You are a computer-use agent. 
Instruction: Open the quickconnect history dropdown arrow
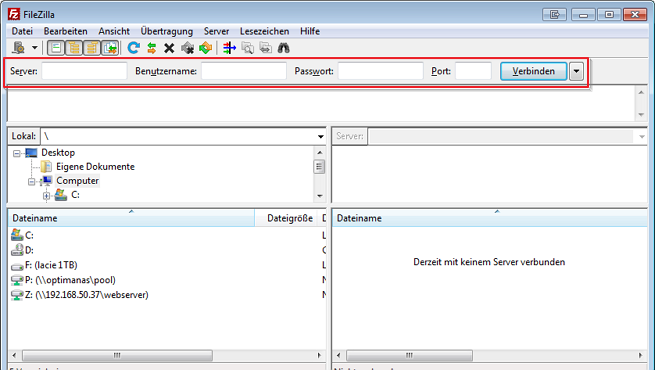576,71
